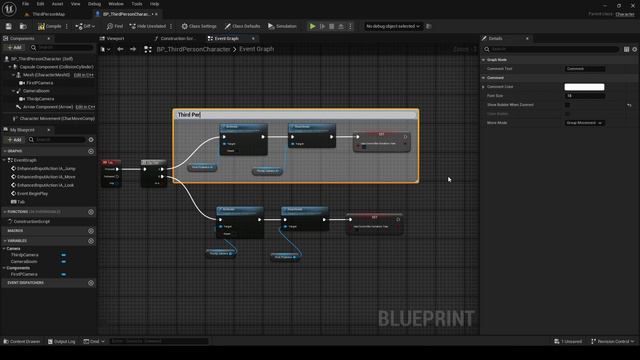Open My Blueprint settings gear icon
The width and height of the screenshot is (640, 360).
(91, 140)
